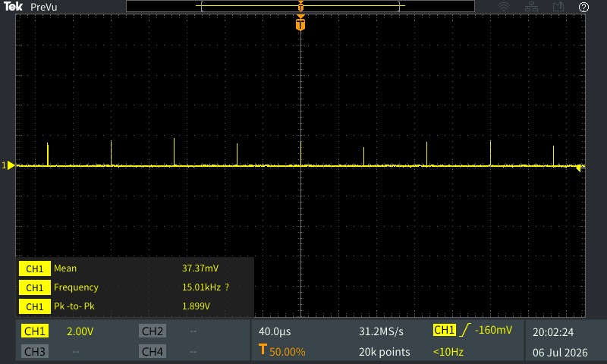
Task: Click the export/save arrow icon
Action: point(558,7)
